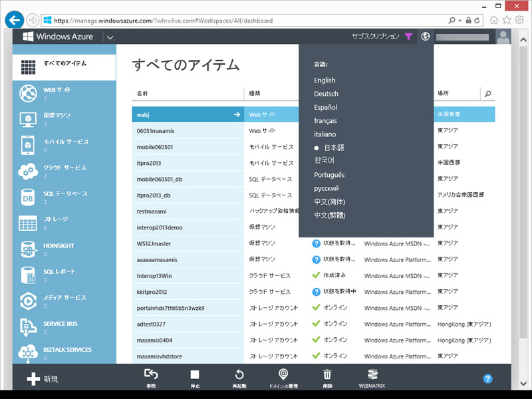Viewport: 532px width, 399px height.
Task: Open the クラウド サービス gear-cloud icon
Action: coord(28,172)
